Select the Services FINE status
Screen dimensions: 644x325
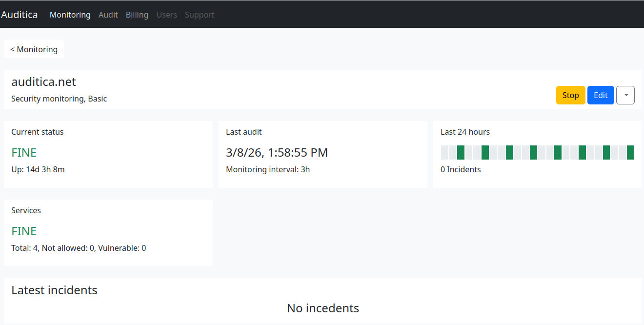pos(23,231)
